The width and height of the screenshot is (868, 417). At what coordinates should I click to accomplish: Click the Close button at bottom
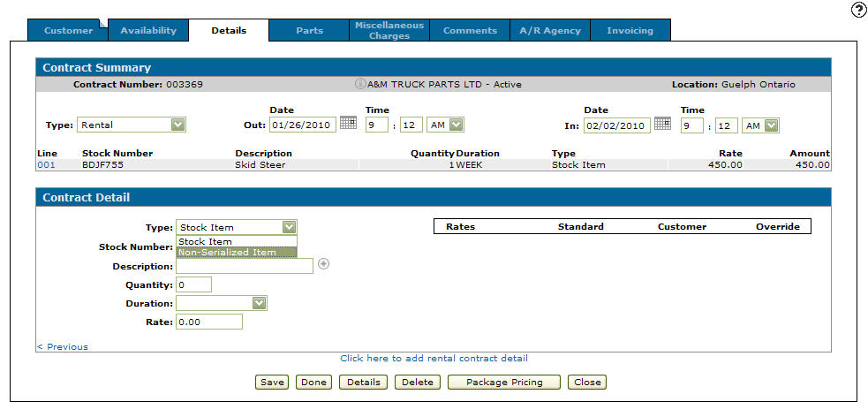click(587, 383)
